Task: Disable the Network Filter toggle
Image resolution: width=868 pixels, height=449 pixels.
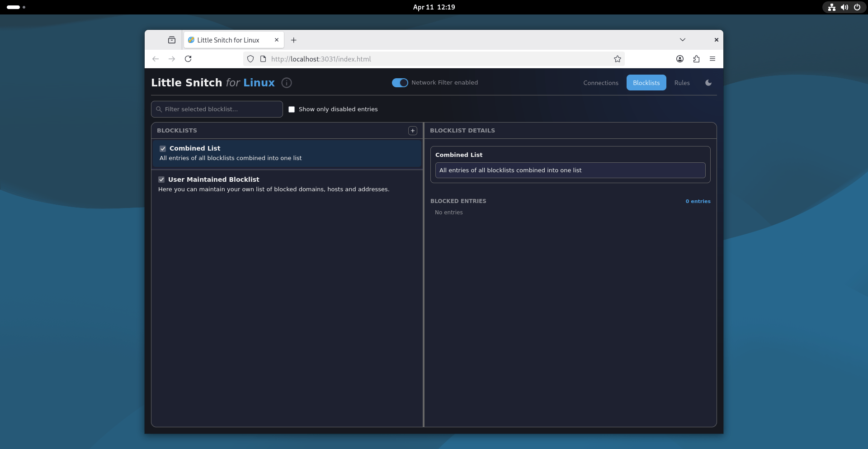Action: [x=400, y=83]
